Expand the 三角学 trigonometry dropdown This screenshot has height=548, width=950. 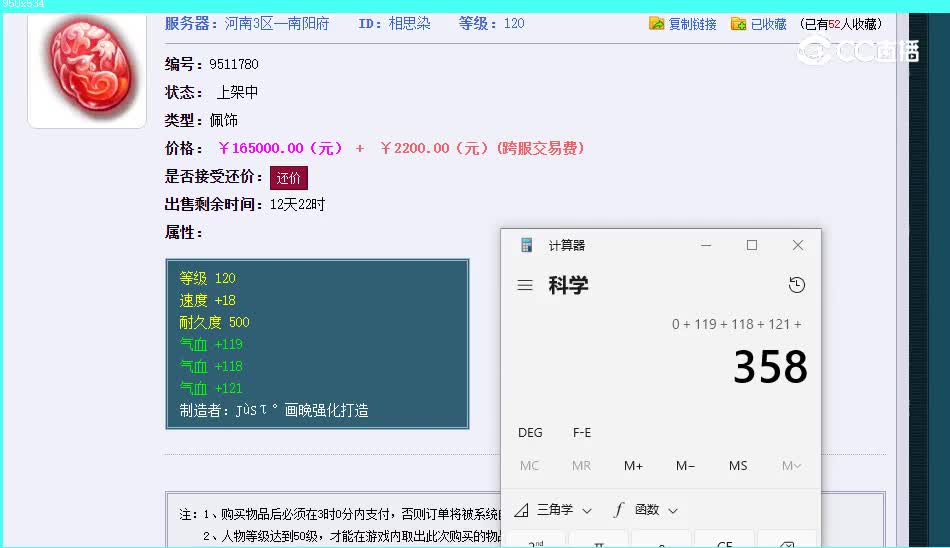click(x=553, y=510)
